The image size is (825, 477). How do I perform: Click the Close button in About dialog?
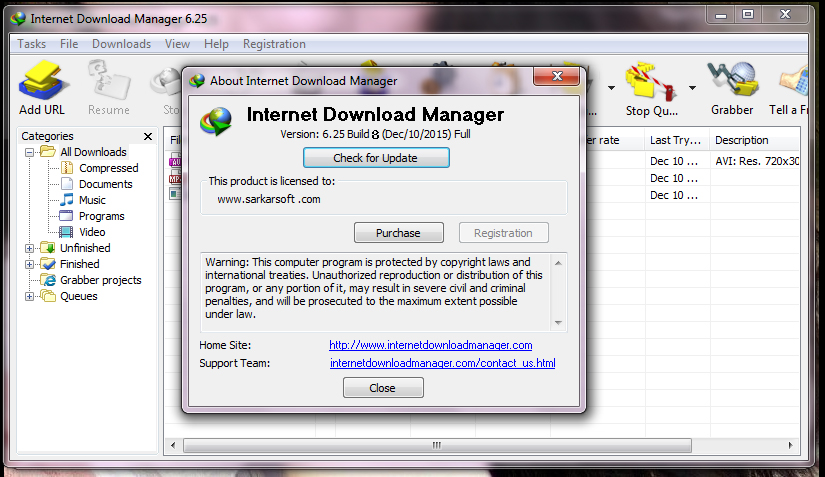tap(383, 388)
